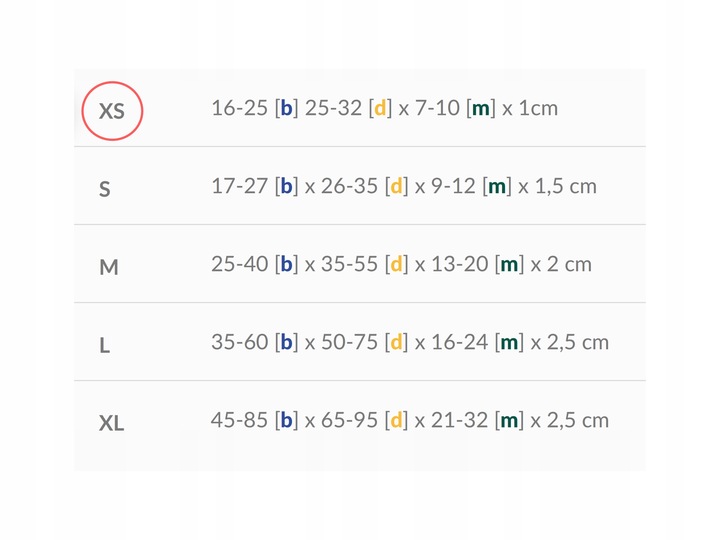Click the blue b in the L row

point(287,342)
